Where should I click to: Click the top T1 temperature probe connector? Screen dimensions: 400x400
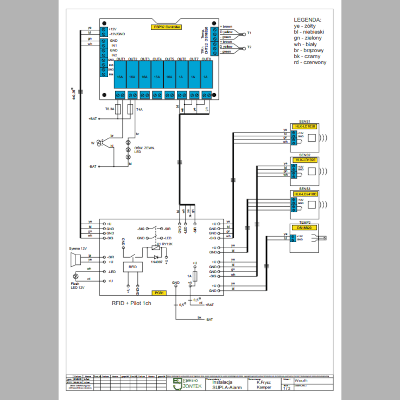pos(243,33)
